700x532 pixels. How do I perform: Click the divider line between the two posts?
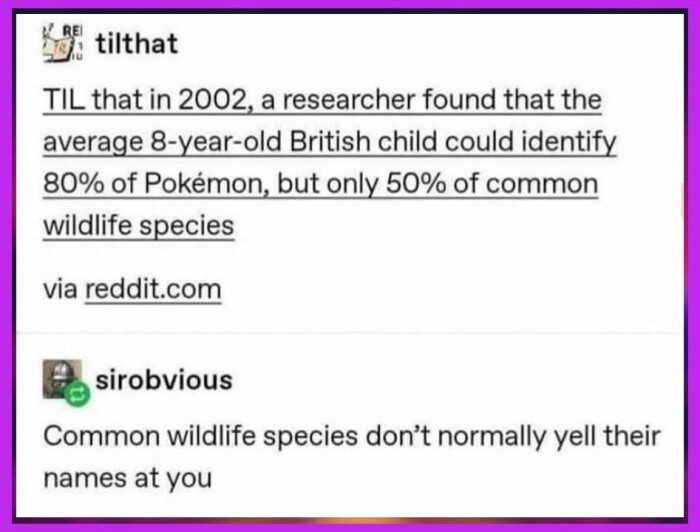350,333
